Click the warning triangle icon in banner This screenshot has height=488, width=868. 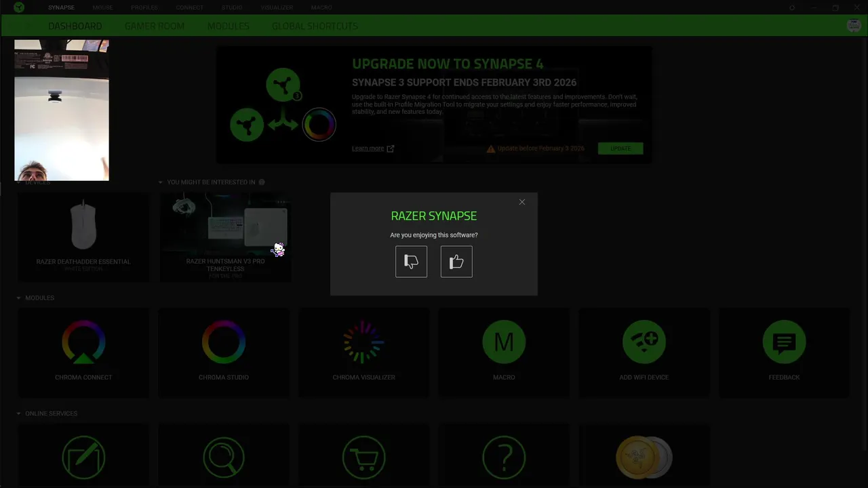(491, 148)
